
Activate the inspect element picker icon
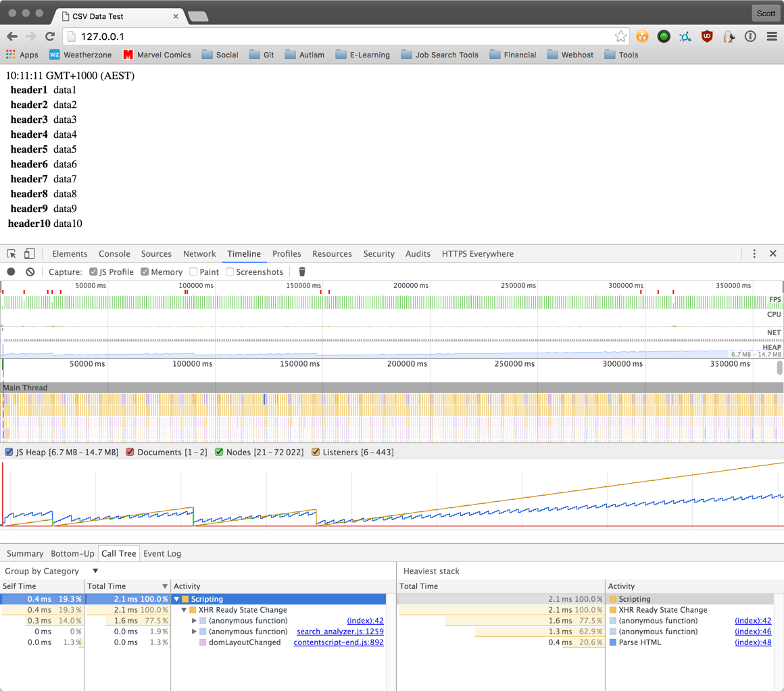pyautogui.click(x=11, y=254)
